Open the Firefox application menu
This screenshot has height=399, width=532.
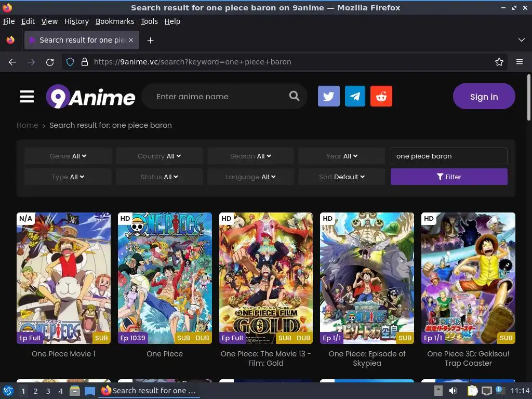point(520,62)
